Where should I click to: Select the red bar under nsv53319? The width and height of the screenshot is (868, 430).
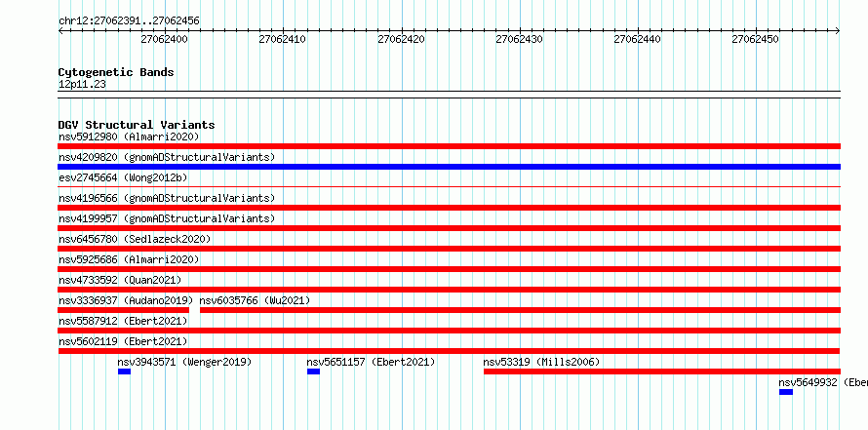[662, 371]
